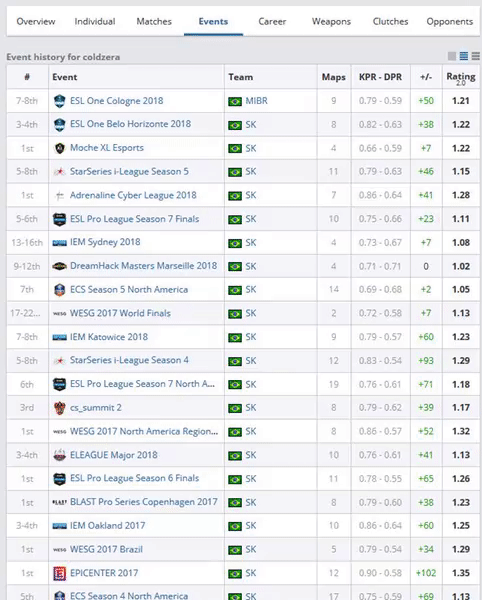482x600 pixels.
Task: Click ESL Pro League Season 6 Finals logo
Action: (x=59, y=479)
